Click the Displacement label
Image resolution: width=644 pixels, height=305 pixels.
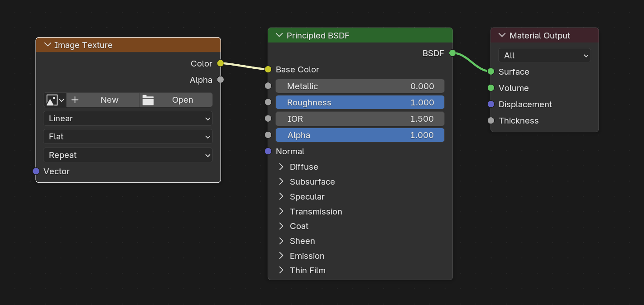click(525, 104)
